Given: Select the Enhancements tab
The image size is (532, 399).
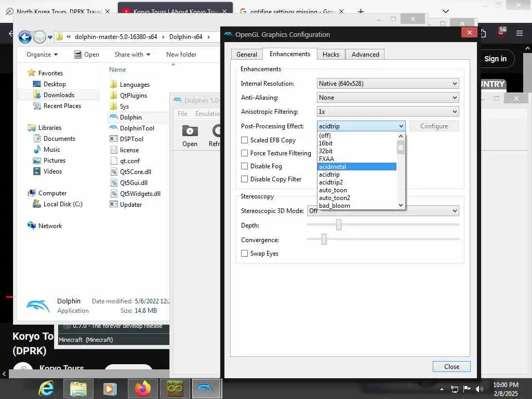Looking at the screenshot, I should pos(290,54).
